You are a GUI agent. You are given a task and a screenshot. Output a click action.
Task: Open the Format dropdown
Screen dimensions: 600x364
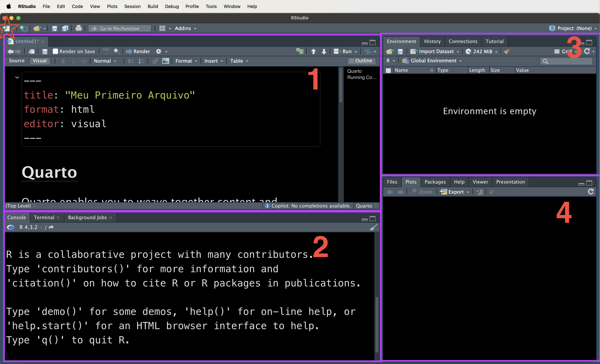186,61
